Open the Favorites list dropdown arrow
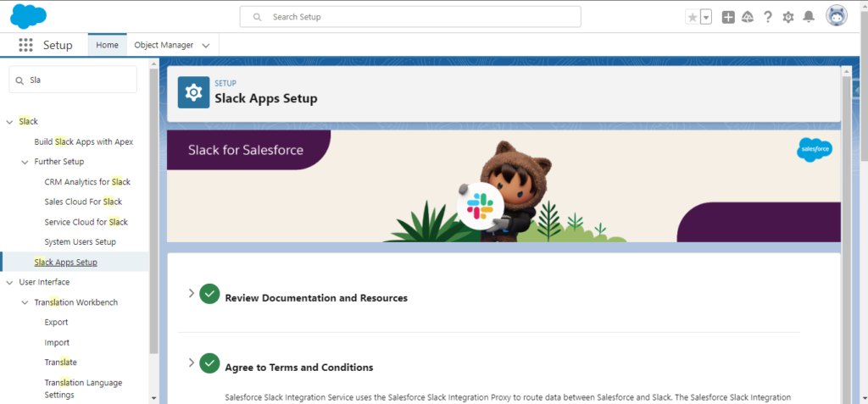This screenshot has width=868, height=404. pos(706,17)
